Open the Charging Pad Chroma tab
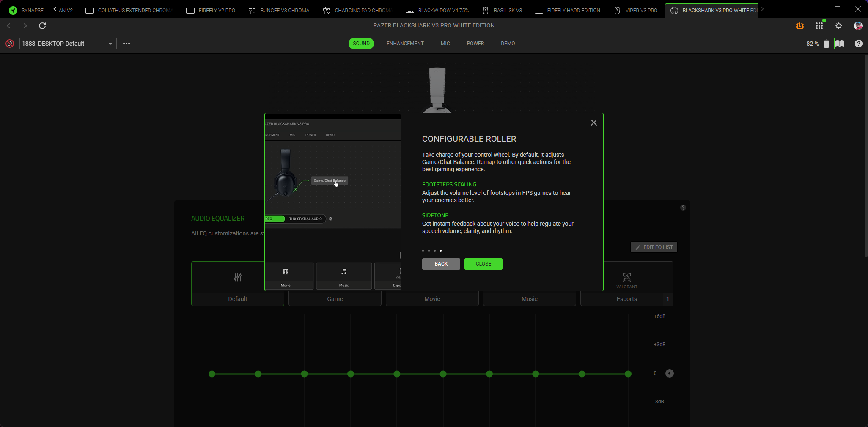Image resolution: width=868 pixels, height=427 pixels. [x=357, y=10]
